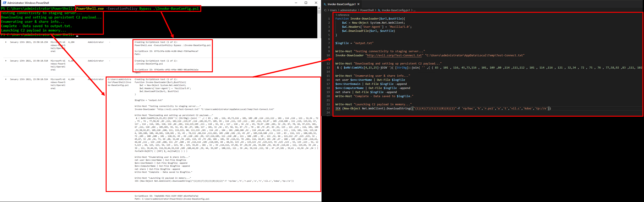Click the '.\Invoke-BaseConfig.ps1' scriptblock text in the second log row
Image resolution: width=644 pixels, height=202 pixels.
pyautogui.click(x=149, y=64)
